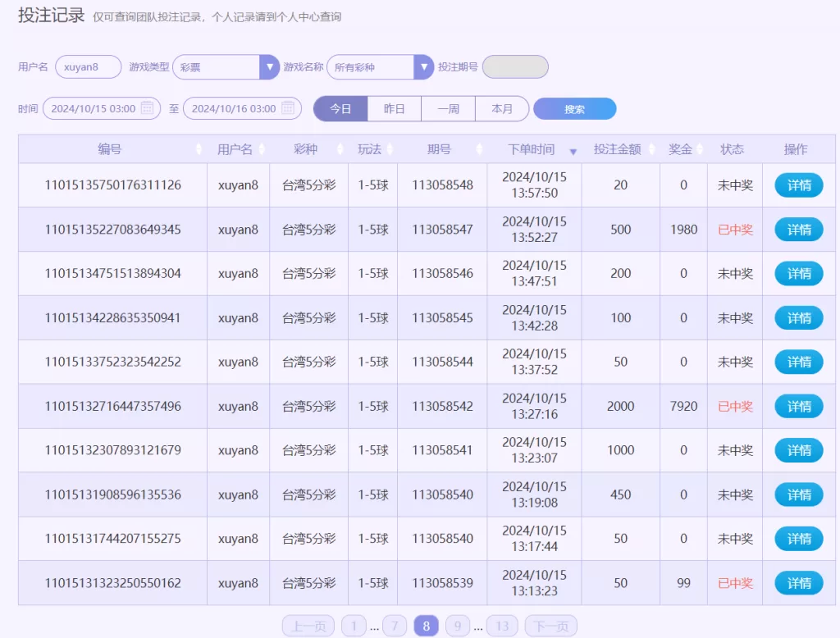Open 详情 for order 11015135227083649345
Viewport: 840px width, 638px height.
[x=799, y=230]
